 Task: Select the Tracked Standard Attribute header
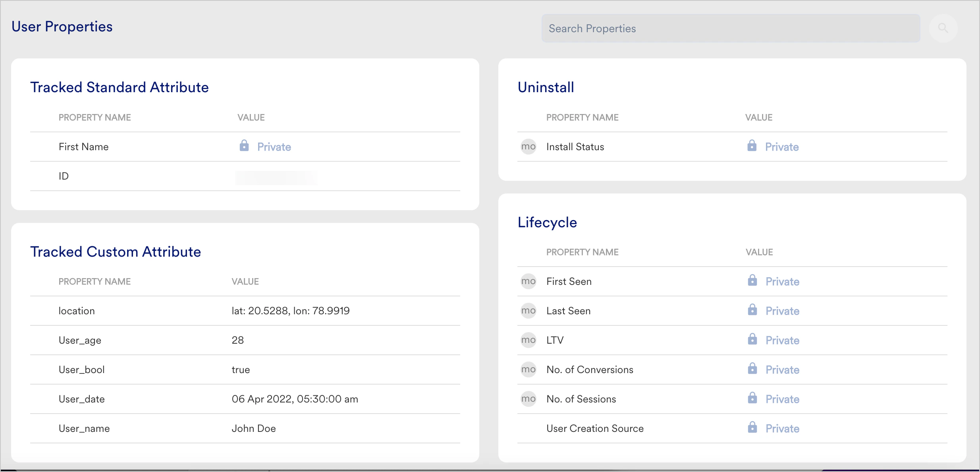[120, 87]
